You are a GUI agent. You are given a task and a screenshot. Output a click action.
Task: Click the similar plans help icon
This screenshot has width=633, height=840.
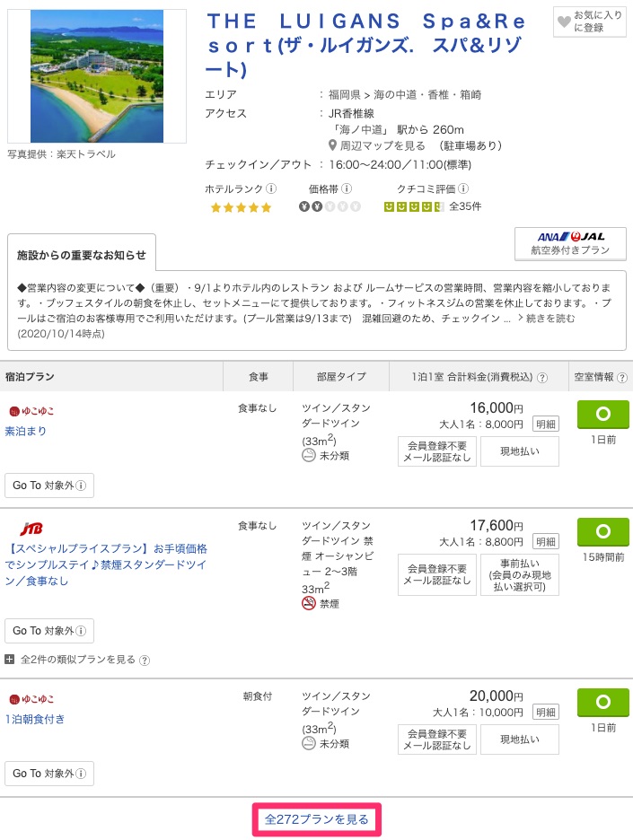[145, 660]
